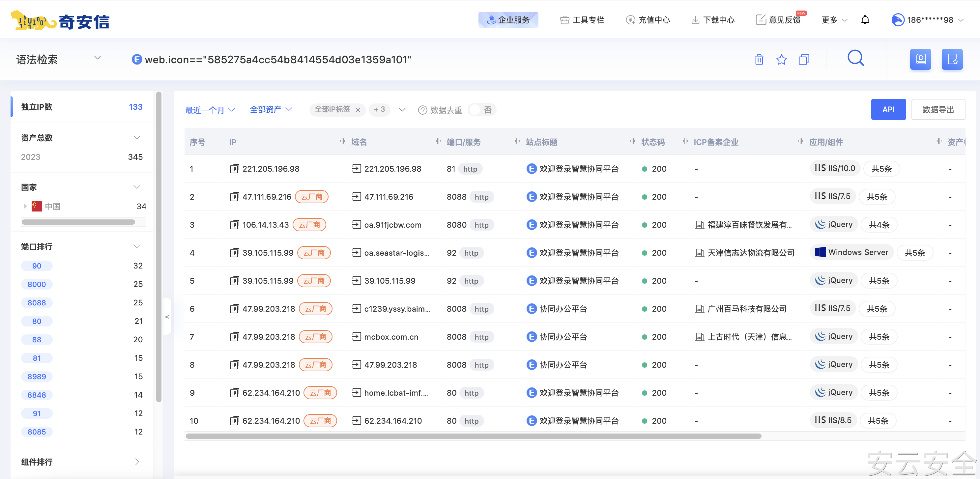Click the IP icon for 221.205.196.98
The image size is (980, 479).
(234, 169)
